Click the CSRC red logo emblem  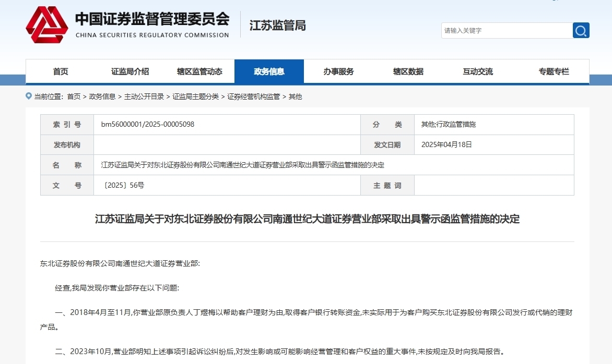coord(47,25)
